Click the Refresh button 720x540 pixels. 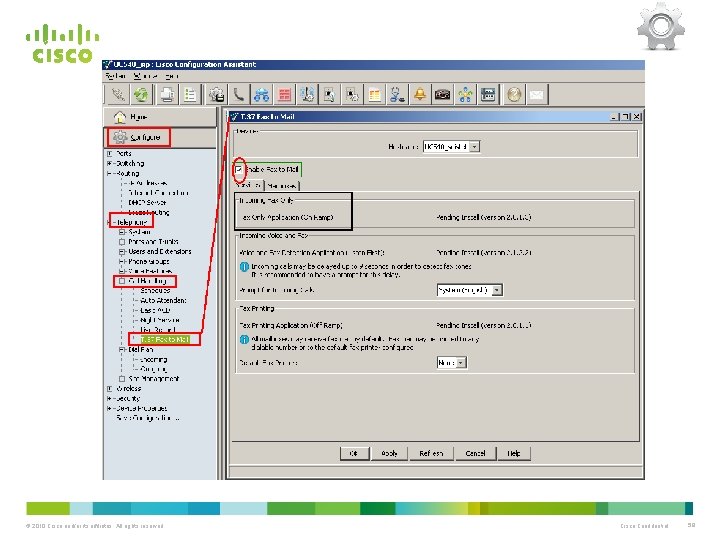[x=431, y=453]
